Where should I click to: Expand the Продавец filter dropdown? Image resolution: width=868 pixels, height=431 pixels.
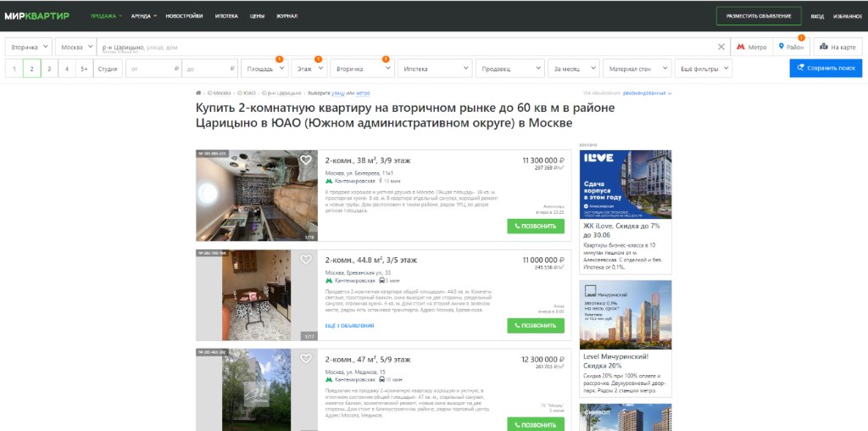click(510, 69)
